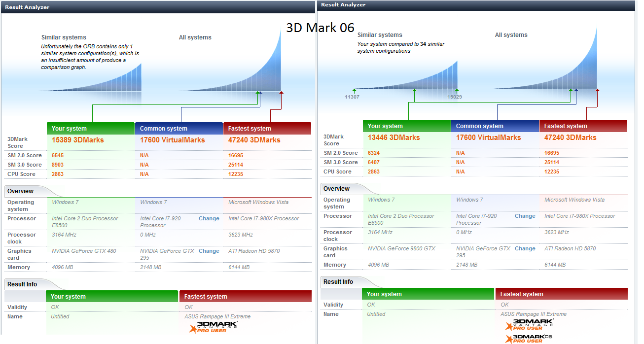Image resolution: width=644 pixels, height=344 pixels.
Task: Click the green Your system score header above 15389 3DMarks
Action: coord(91,129)
